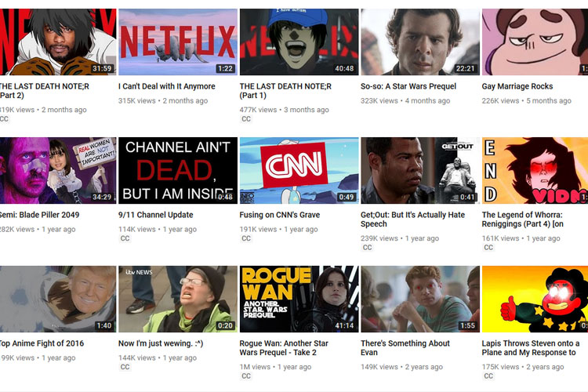Click '226K views • 5 months ago' text
The width and height of the screenshot is (588, 392).
[x=527, y=100]
